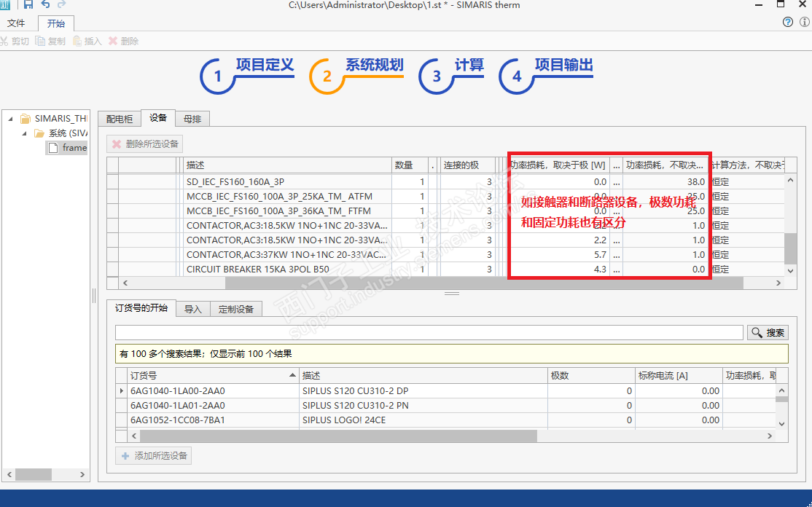812x507 pixels.
Task: Collapse the SIMARIS_TH root tree node
Action: (11, 119)
